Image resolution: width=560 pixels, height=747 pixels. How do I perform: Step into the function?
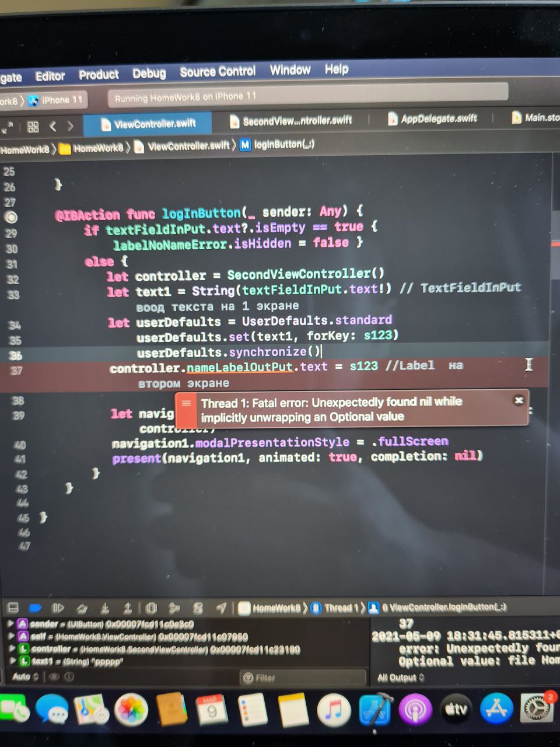click(x=105, y=608)
